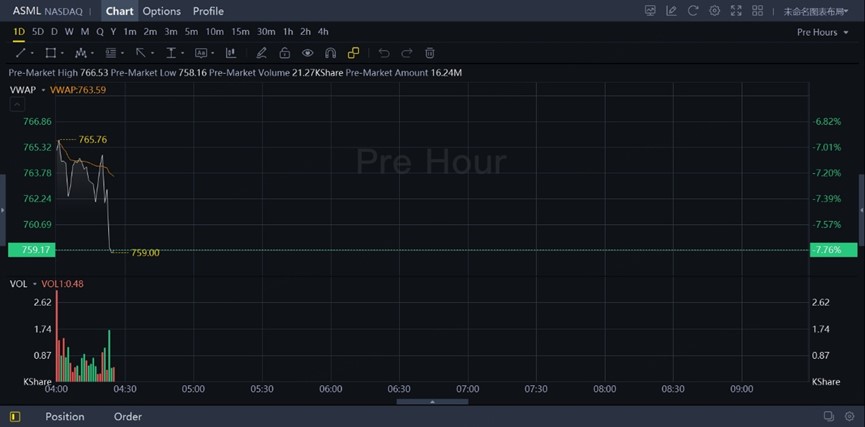Image resolution: width=865 pixels, height=427 pixels.
Task: Select the Fibonacci levels tool
Action: click(x=110, y=53)
